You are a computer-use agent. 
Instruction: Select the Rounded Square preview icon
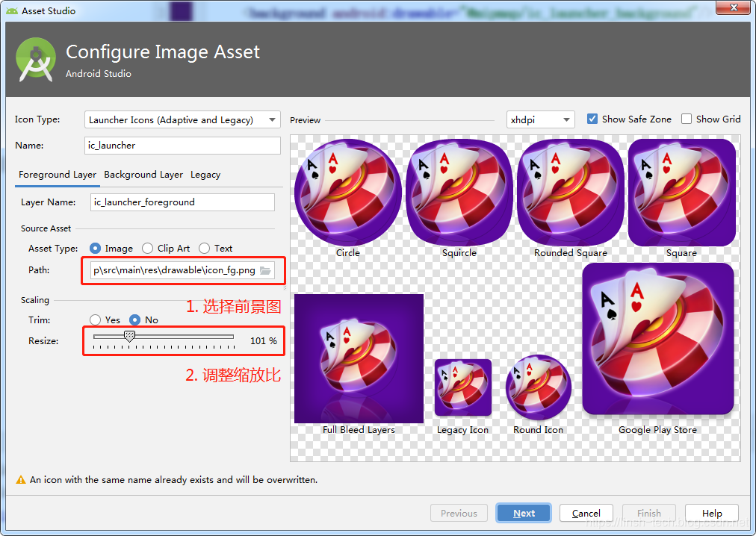click(x=571, y=193)
